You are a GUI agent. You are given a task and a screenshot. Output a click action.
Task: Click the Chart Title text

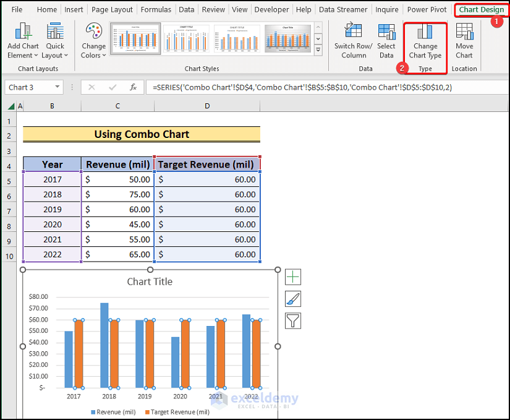(x=150, y=281)
